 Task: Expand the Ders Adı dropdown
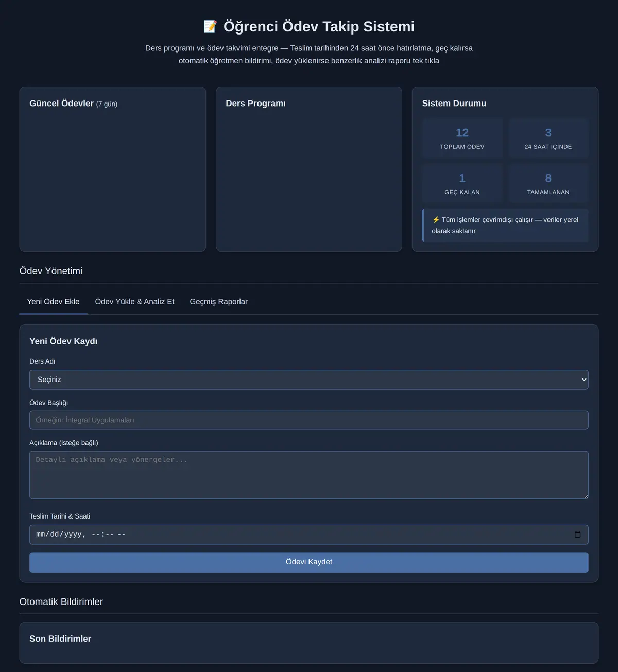click(x=309, y=380)
